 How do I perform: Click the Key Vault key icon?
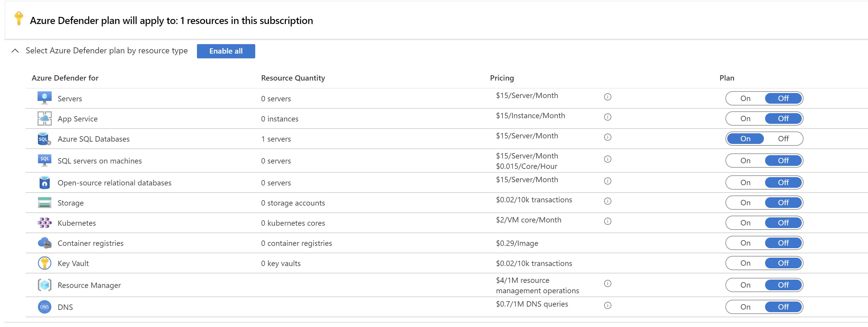pyautogui.click(x=44, y=263)
